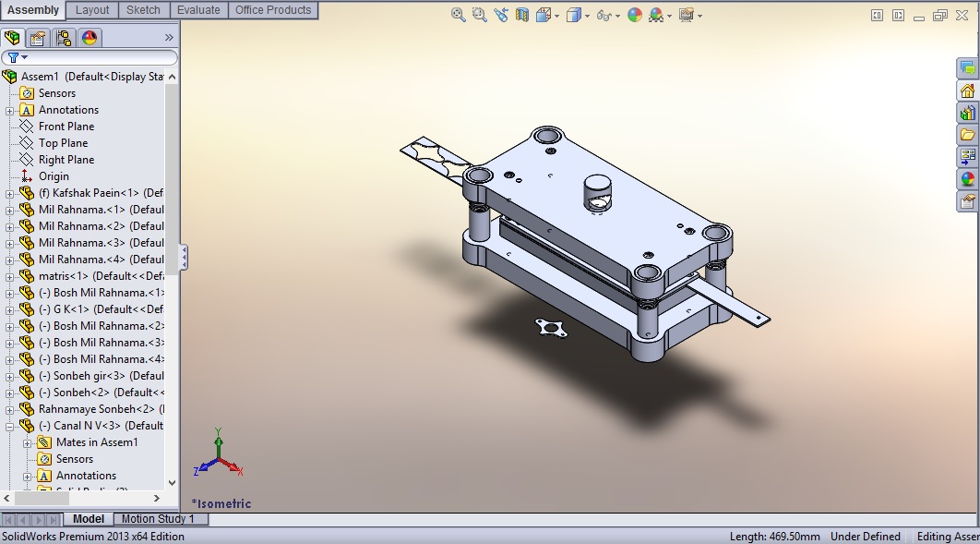Click the View Orientation cube icon
Screen dimensions: 980x544
[543, 15]
